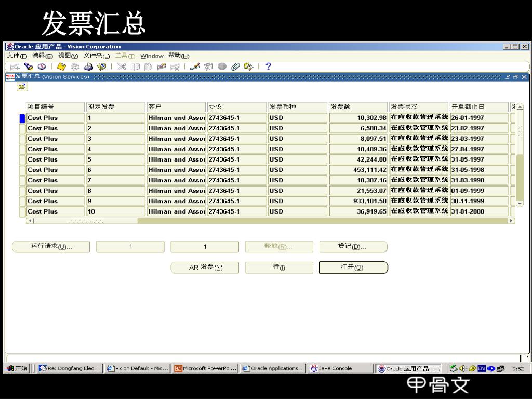Switch to Java Console taskbar item
Image resolution: width=532 pixels, height=399 pixels.
pos(341,368)
